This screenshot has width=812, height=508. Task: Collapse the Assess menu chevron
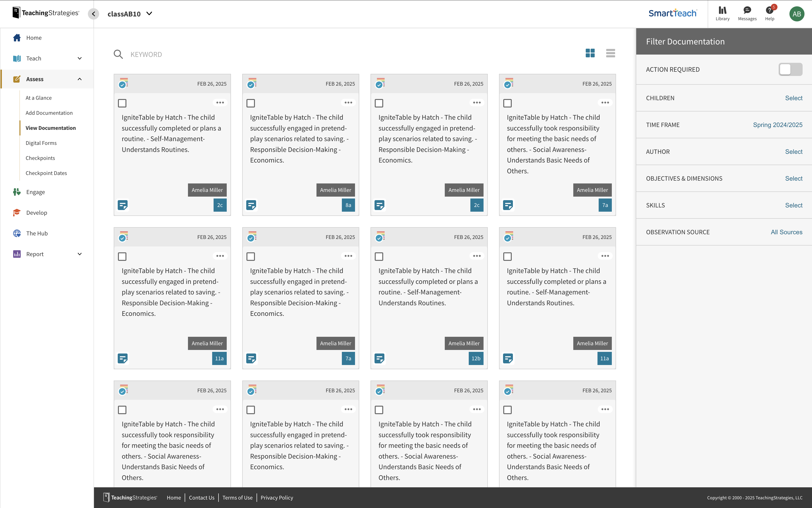[x=79, y=79]
